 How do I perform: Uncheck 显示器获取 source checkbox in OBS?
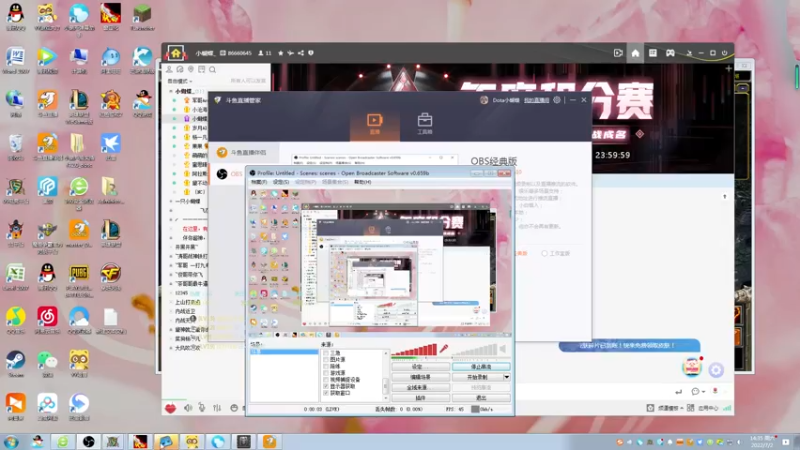(326, 386)
